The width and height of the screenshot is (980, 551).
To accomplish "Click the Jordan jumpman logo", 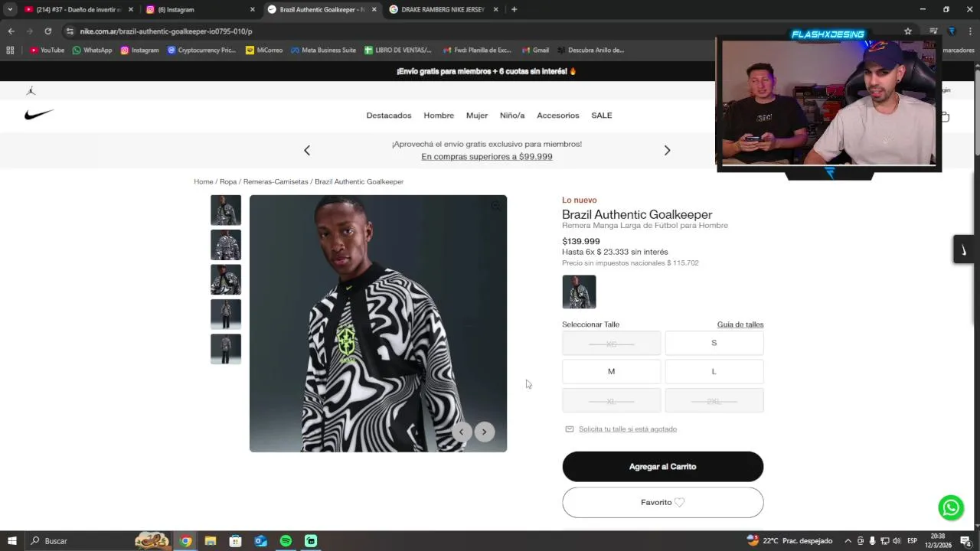I will (31, 90).
